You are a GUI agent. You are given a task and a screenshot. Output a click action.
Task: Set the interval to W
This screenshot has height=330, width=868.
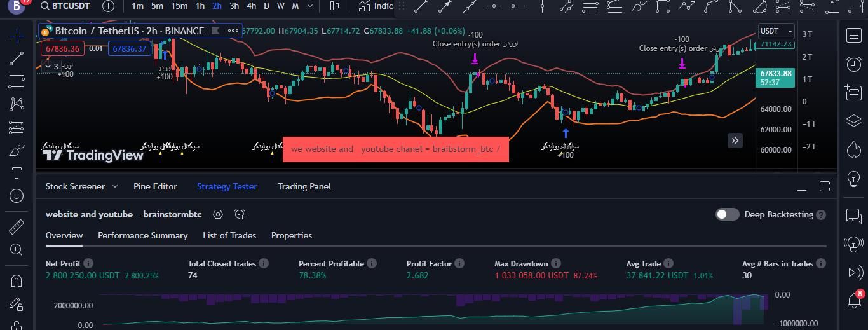pos(280,6)
